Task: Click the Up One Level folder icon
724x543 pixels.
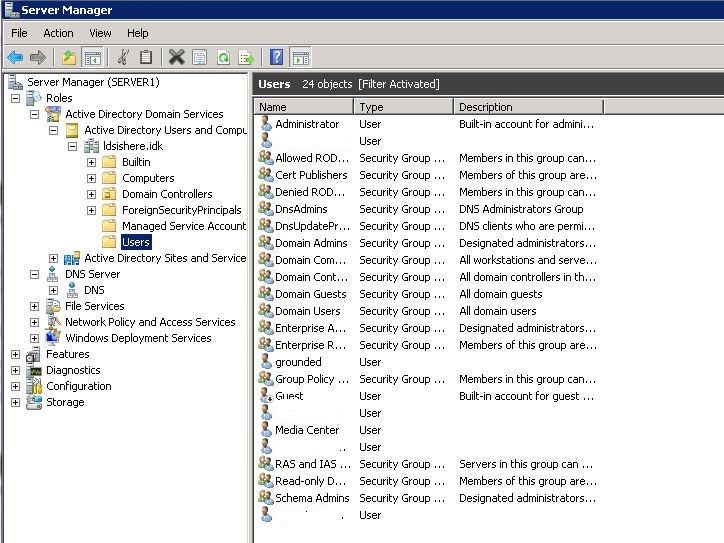Action: pyautogui.click(x=68, y=57)
